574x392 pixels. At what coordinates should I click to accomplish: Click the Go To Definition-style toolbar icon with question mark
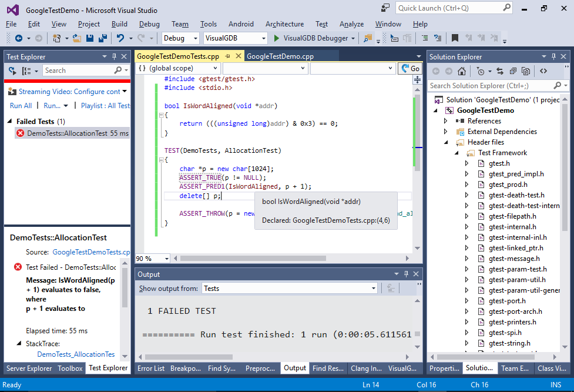coord(438,38)
